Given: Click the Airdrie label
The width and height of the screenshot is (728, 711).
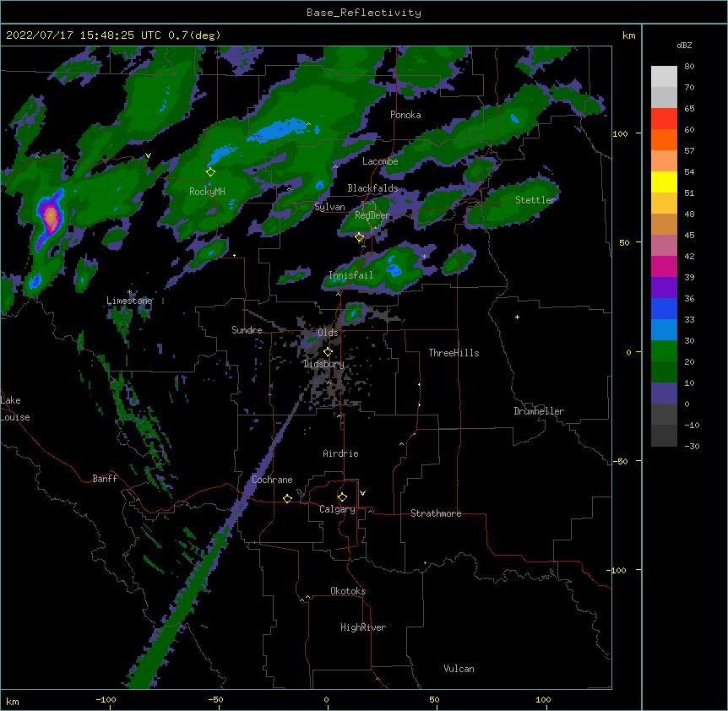Looking at the screenshot, I should point(340,453).
